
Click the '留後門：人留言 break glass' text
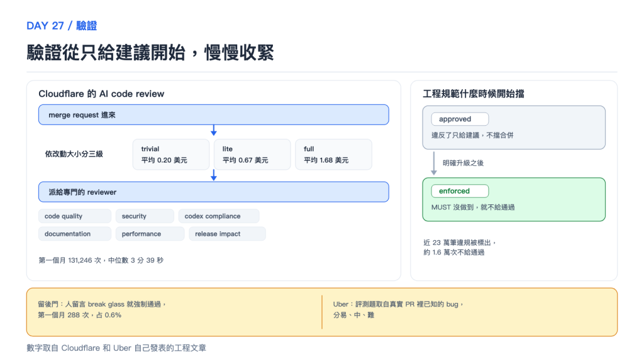[x=81, y=304]
